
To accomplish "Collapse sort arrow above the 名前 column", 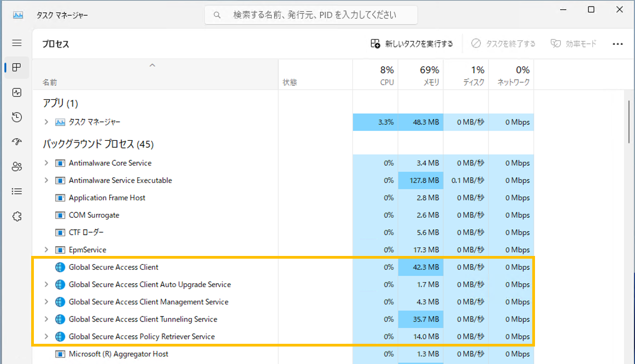I will coord(152,65).
